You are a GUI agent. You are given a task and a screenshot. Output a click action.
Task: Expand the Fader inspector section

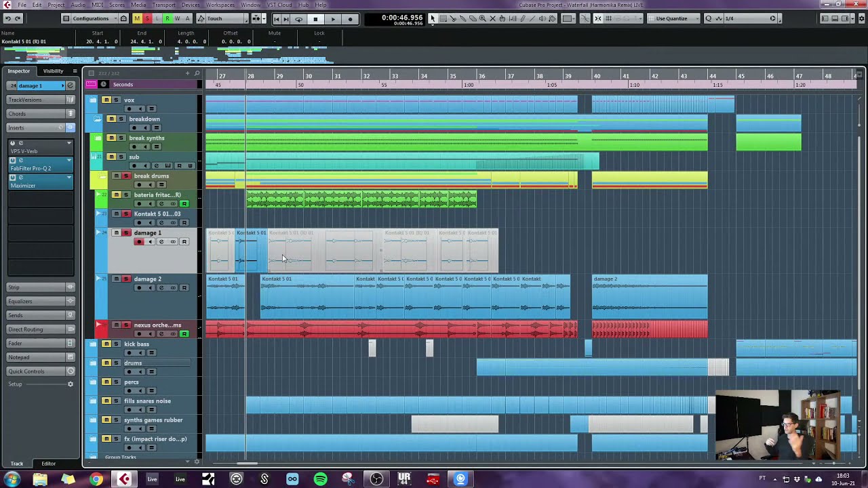tap(40, 343)
